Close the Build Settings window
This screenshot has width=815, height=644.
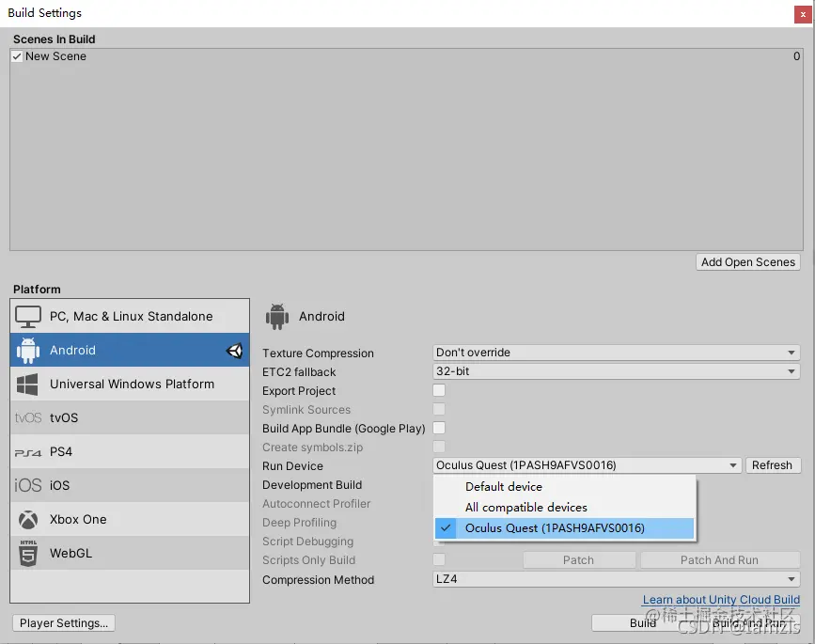[803, 14]
